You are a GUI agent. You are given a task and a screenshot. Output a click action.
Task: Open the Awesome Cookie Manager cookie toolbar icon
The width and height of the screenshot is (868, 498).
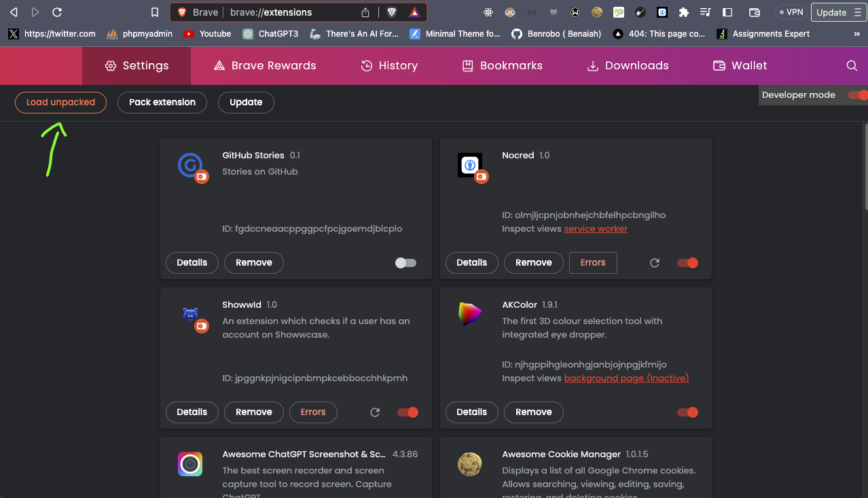[x=597, y=12]
